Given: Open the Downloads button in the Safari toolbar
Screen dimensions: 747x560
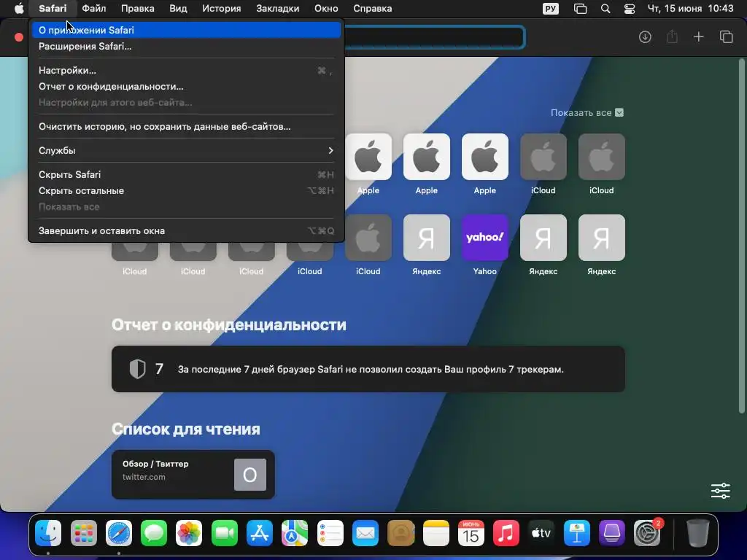Looking at the screenshot, I should coord(645,36).
